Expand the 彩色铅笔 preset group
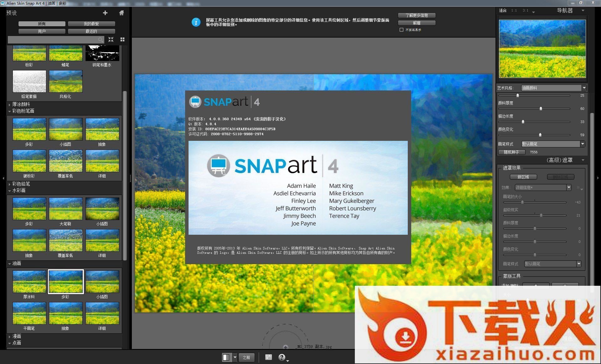 pyautogui.click(x=9, y=184)
